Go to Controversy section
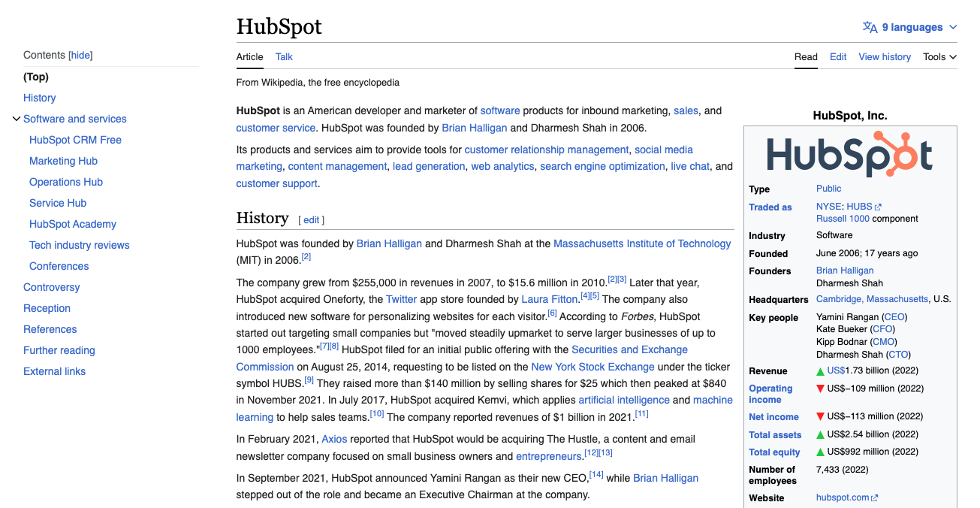The width and height of the screenshot is (980, 508). pyautogui.click(x=51, y=287)
